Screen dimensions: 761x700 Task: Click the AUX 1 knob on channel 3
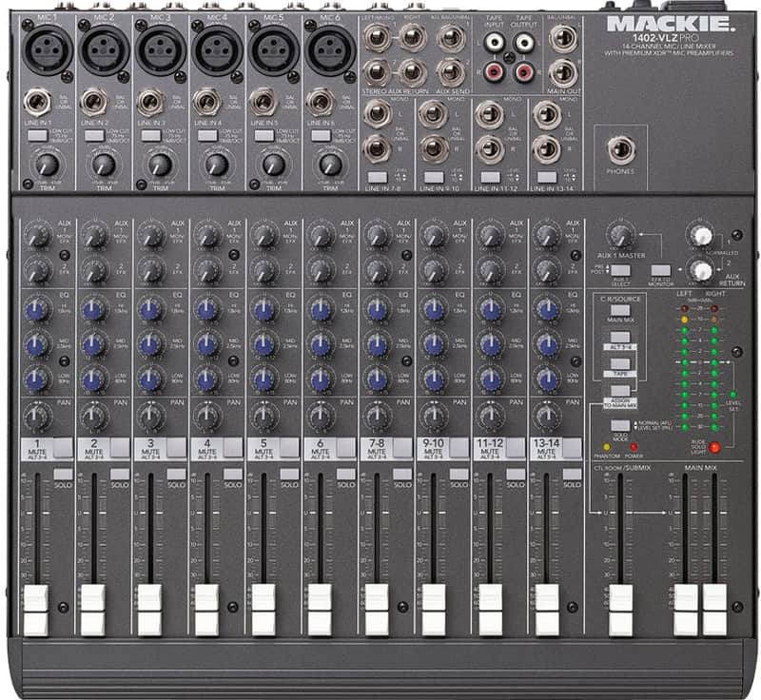pos(151,236)
